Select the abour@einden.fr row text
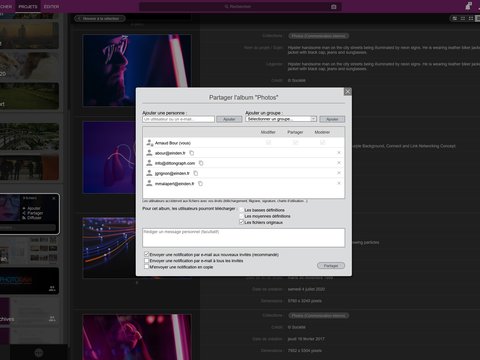The image size is (480, 360). point(170,153)
